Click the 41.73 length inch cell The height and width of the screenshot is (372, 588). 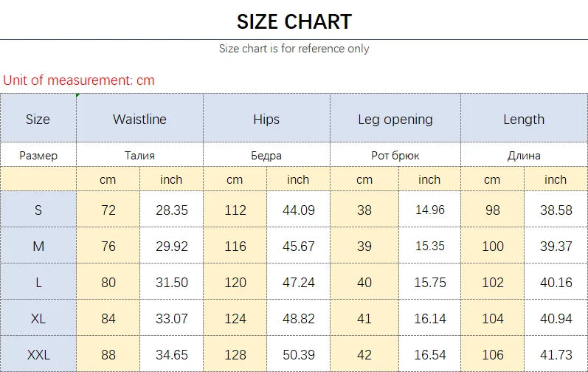(x=556, y=354)
